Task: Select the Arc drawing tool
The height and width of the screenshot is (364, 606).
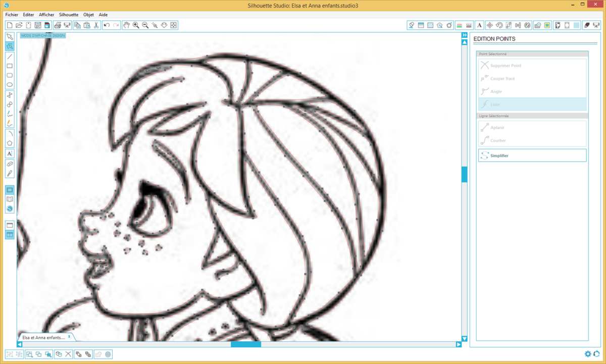Action: (10, 134)
